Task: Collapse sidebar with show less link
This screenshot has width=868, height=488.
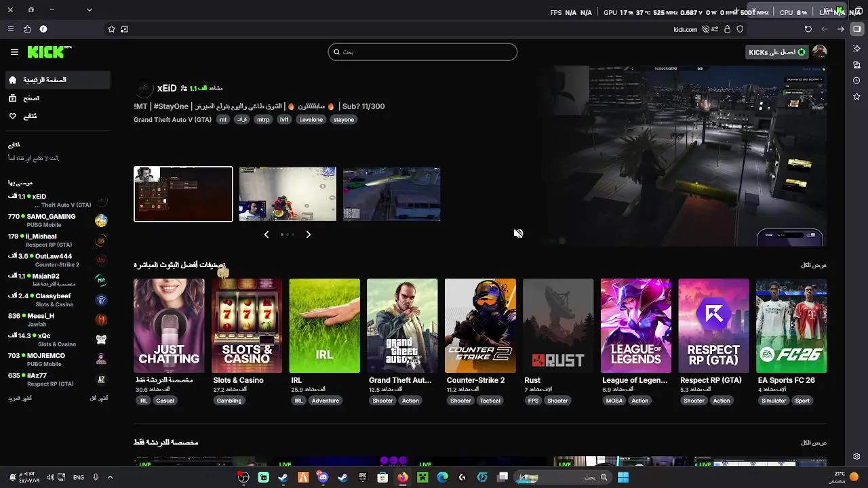Action: pyautogui.click(x=99, y=398)
